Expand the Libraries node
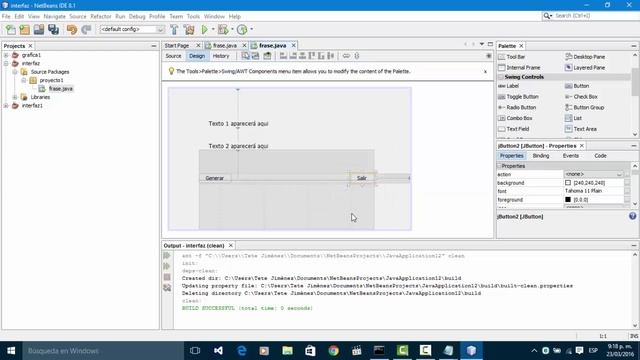Viewport: 640px width, 360px height. pyautogui.click(x=15, y=97)
